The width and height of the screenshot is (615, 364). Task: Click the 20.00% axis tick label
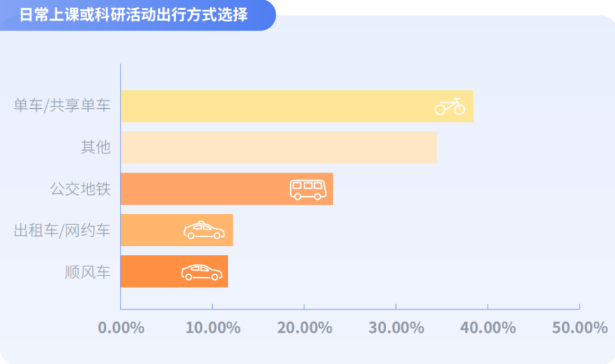[x=305, y=328]
